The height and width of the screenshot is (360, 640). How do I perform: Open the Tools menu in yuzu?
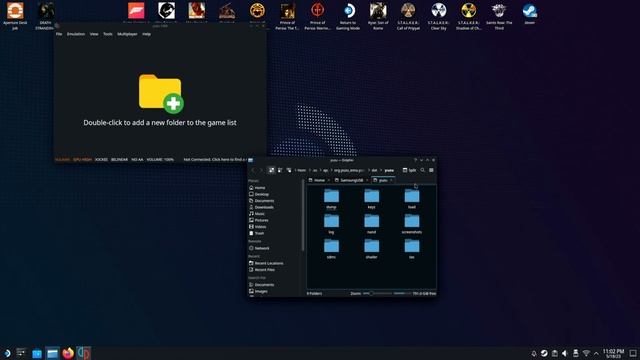[108, 34]
